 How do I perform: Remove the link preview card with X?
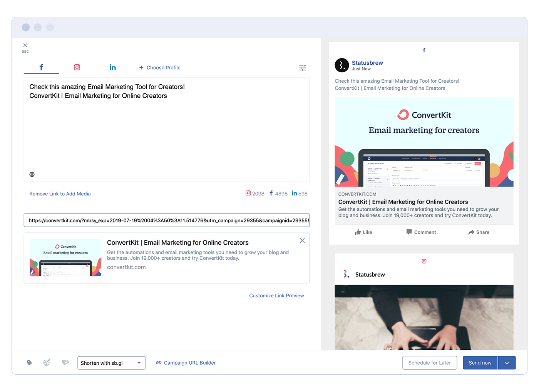click(x=302, y=240)
